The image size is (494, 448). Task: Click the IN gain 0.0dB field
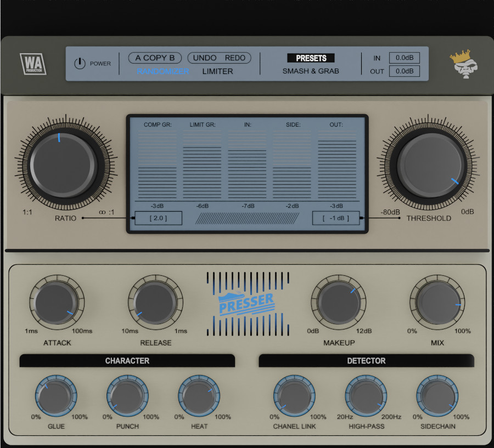[405, 58]
